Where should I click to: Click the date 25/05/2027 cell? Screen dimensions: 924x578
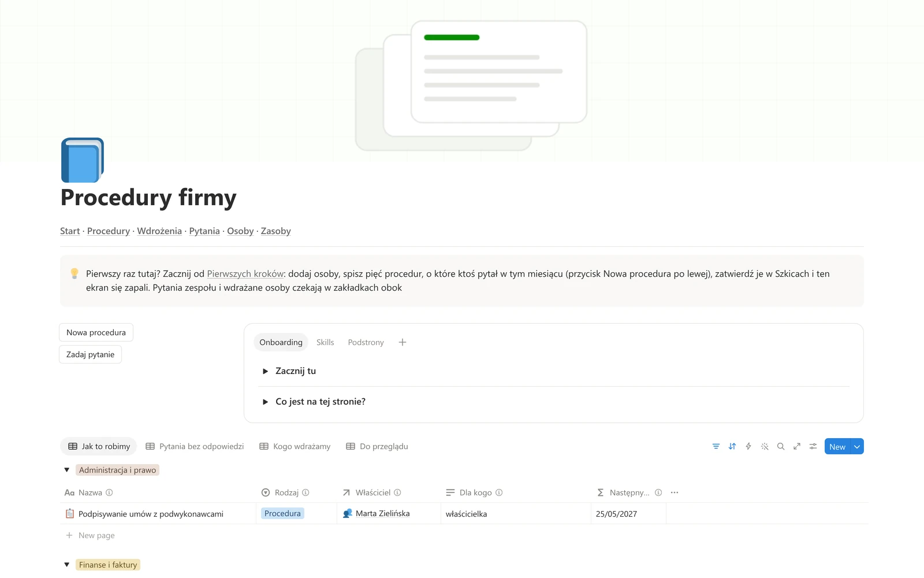point(628,513)
